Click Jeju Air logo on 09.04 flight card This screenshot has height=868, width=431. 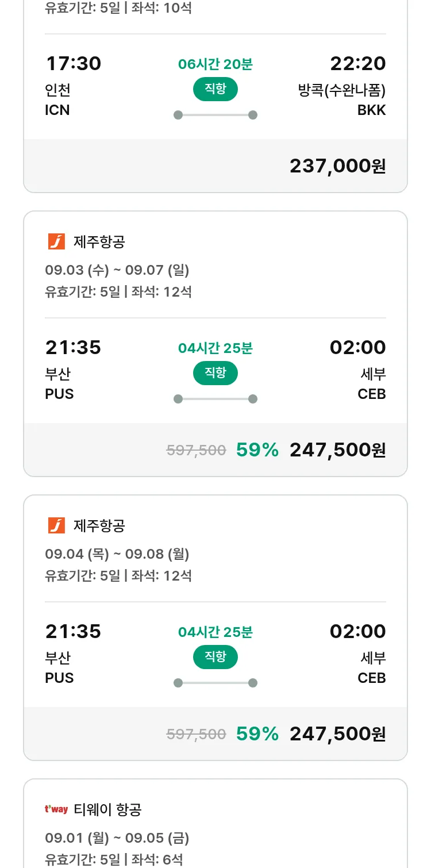tap(56, 525)
